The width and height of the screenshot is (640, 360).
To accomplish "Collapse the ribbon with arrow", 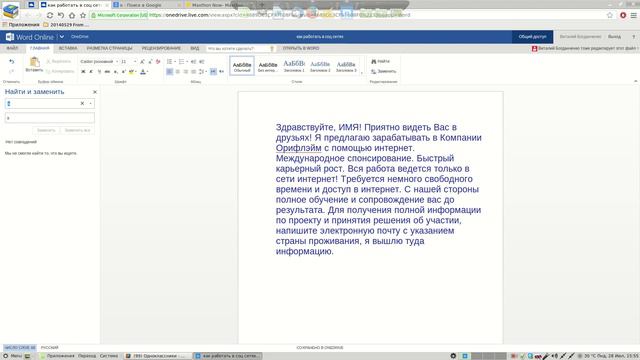I will click(636, 82).
